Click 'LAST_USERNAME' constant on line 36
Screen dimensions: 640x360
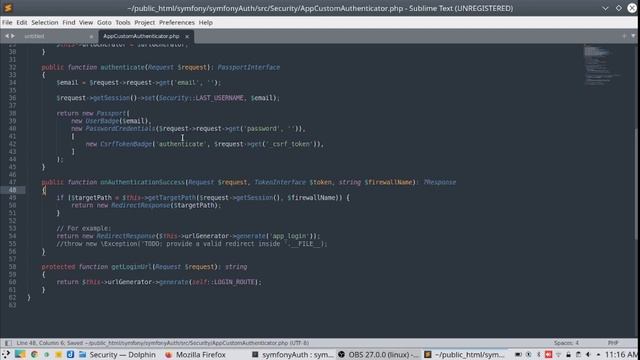(220, 98)
